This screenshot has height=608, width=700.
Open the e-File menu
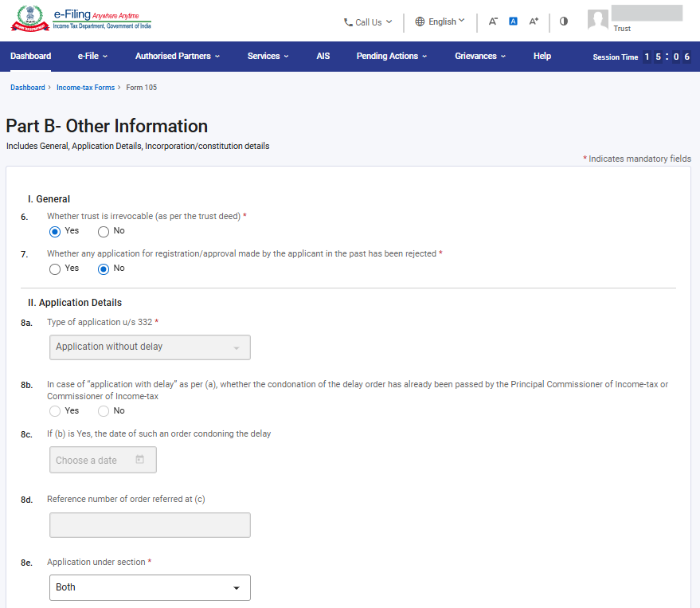click(x=92, y=57)
